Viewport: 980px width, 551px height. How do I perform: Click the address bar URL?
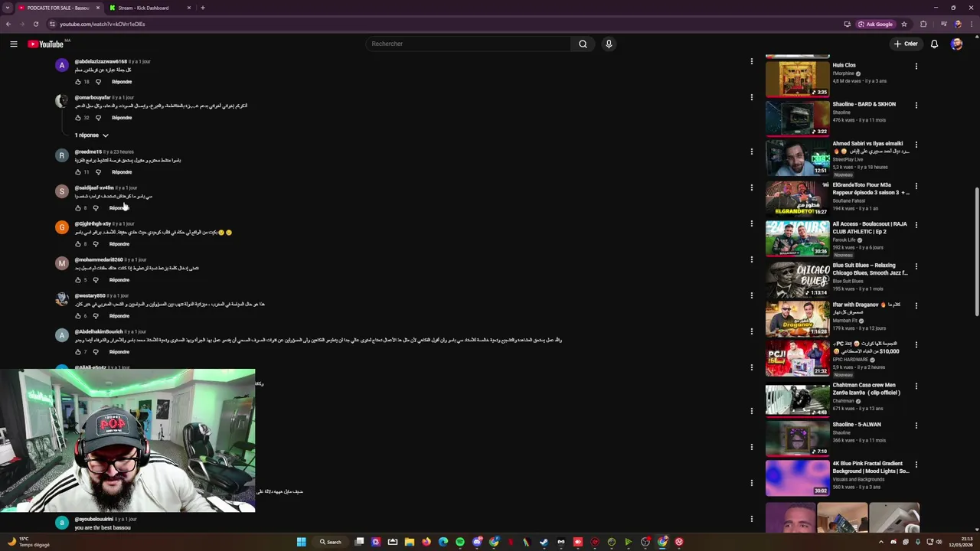pyautogui.click(x=103, y=24)
